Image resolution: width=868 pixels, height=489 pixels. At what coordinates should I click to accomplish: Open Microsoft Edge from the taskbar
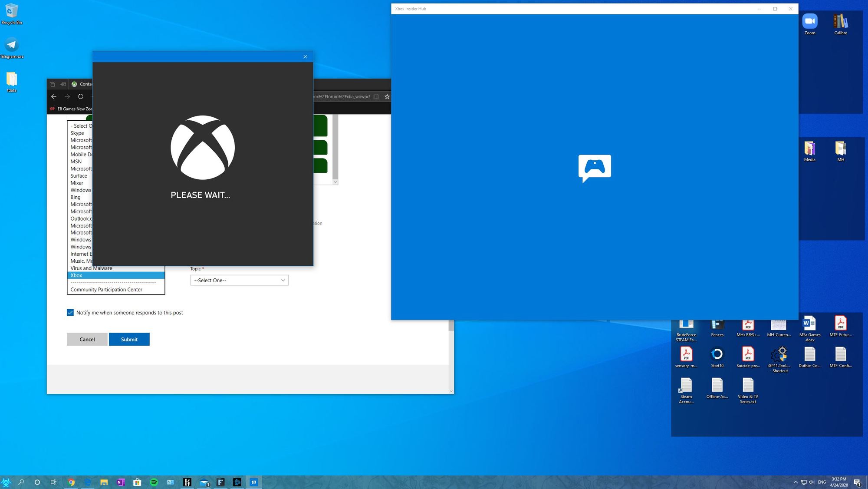coord(88,482)
